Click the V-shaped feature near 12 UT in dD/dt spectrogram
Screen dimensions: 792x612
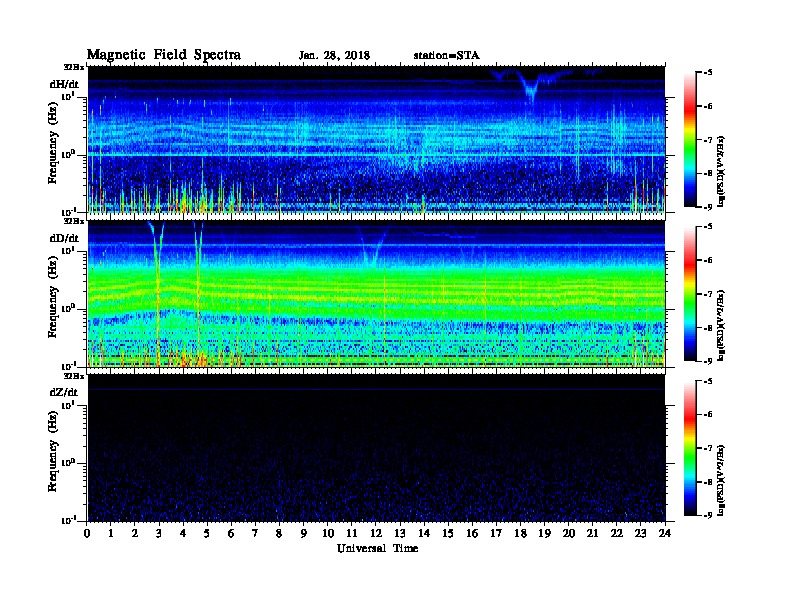[374, 247]
